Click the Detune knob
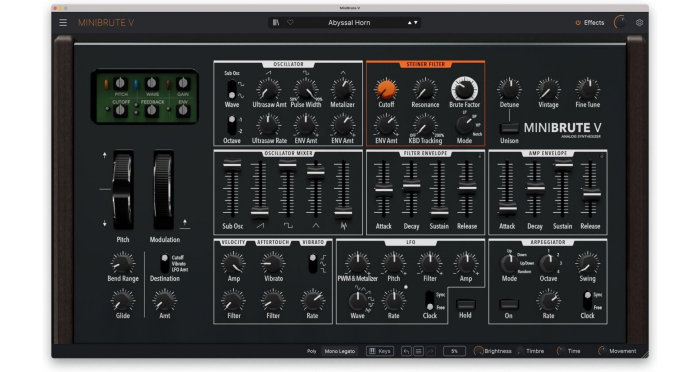The height and width of the screenshot is (372, 700). click(x=509, y=89)
